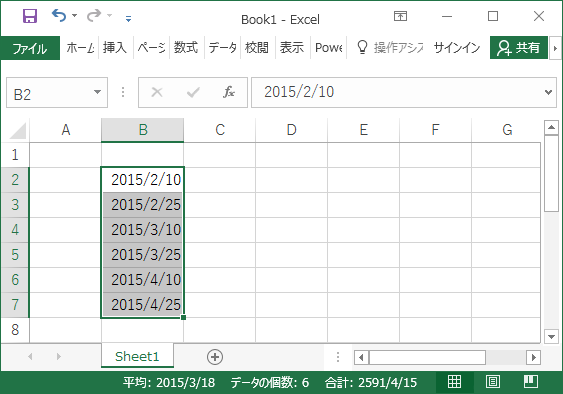Click the 共有 share button

coord(518,47)
